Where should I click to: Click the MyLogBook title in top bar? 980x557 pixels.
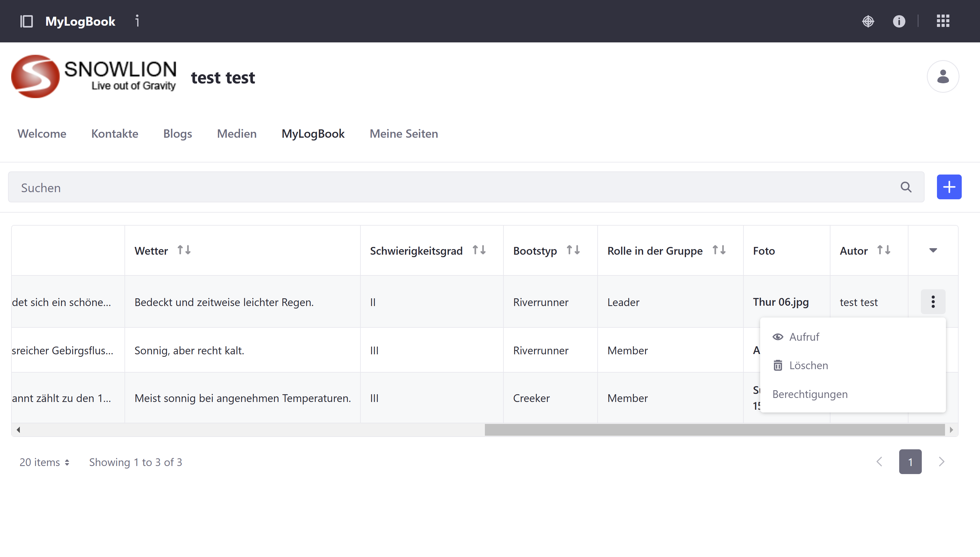pyautogui.click(x=80, y=21)
